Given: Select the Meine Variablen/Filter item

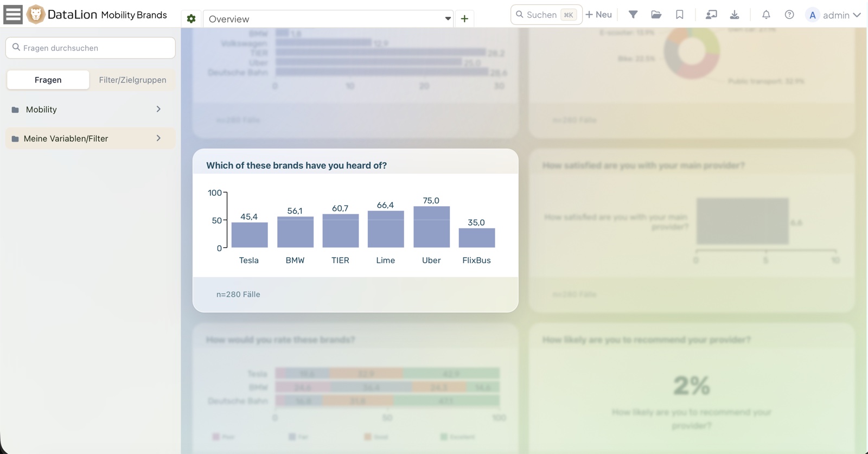Looking at the screenshot, I should click(90, 138).
